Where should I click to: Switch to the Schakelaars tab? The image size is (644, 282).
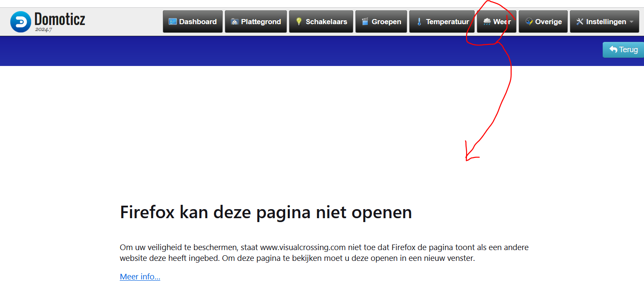coord(321,22)
